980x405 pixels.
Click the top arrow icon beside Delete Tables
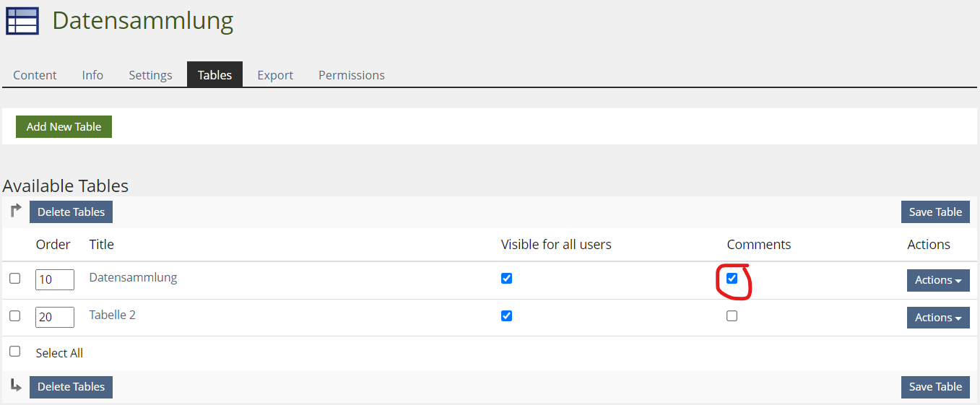(16, 211)
